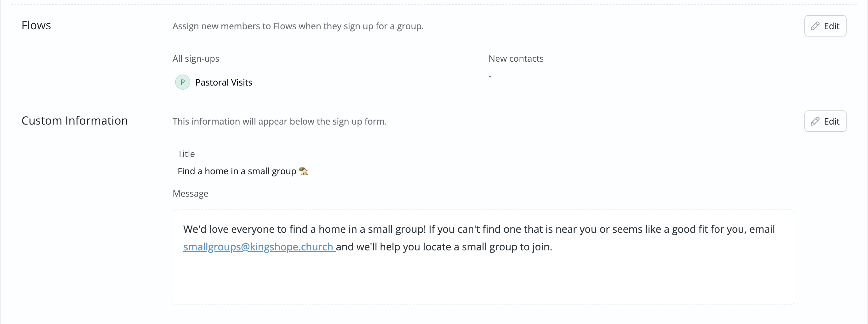Click the New contacts label
Viewport: 868px width, 324px height.
[516, 59]
